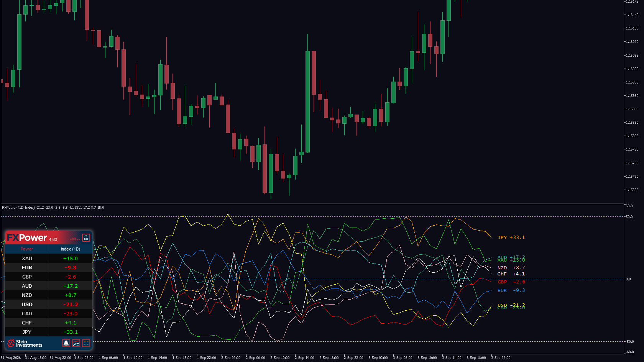Click the table layout icon in FX Power footer
This screenshot has height=362, width=644.
(x=86, y=343)
